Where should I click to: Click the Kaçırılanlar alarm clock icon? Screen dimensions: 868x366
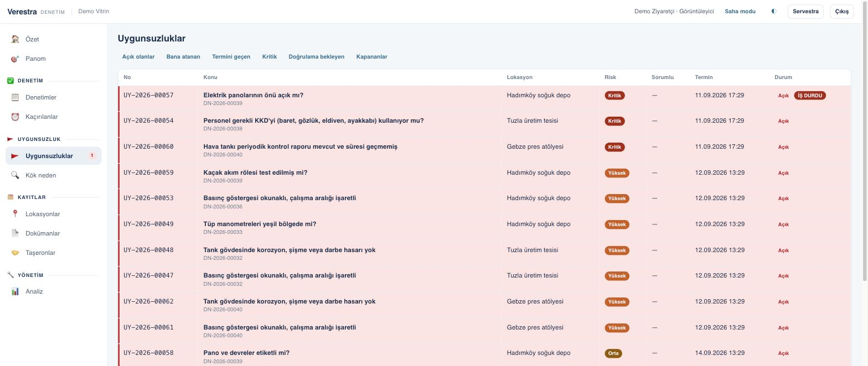click(x=15, y=117)
